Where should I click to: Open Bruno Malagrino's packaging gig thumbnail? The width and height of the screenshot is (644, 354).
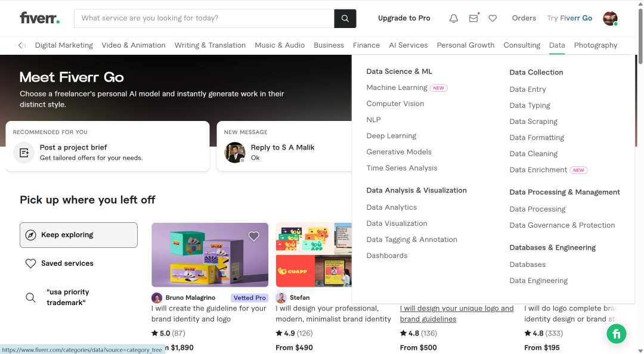[210, 255]
